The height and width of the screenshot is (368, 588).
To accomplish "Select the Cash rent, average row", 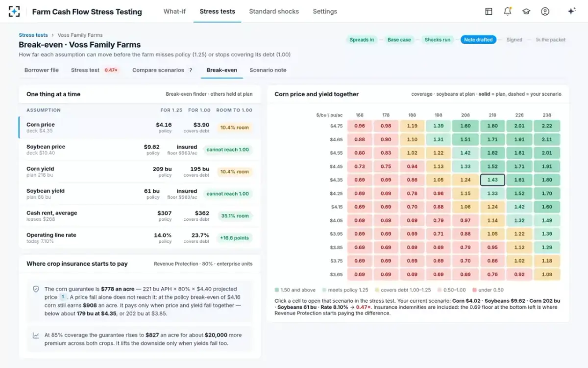I will click(140, 216).
